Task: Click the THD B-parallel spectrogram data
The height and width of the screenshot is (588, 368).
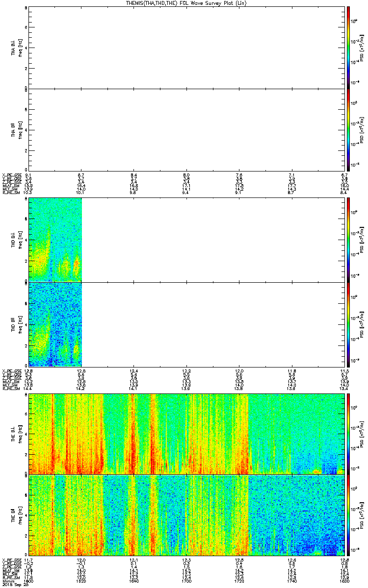Action: 55,324
